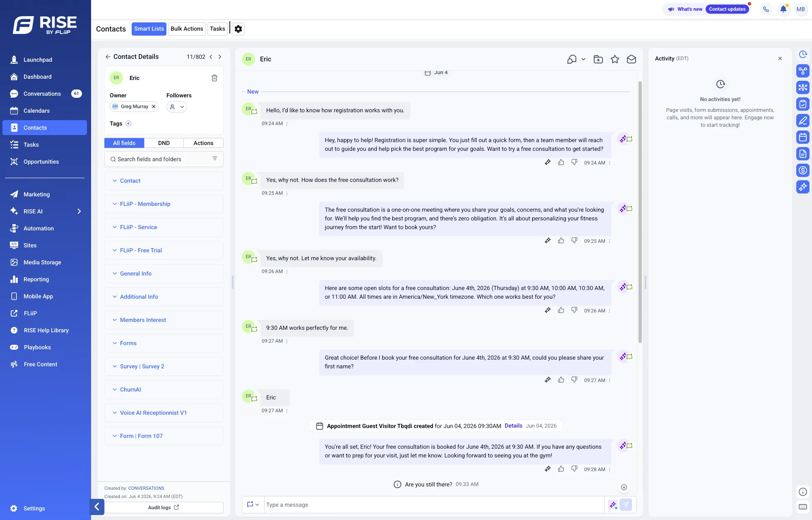Viewport: 812px width, 520px height.
Task: Open notifications bell icon
Action: (783, 9)
